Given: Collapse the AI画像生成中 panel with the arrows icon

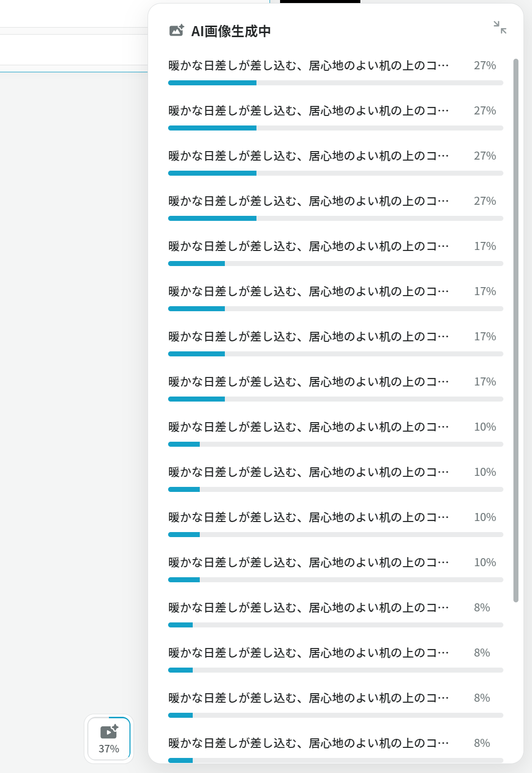Looking at the screenshot, I should (x=500, y=27).
